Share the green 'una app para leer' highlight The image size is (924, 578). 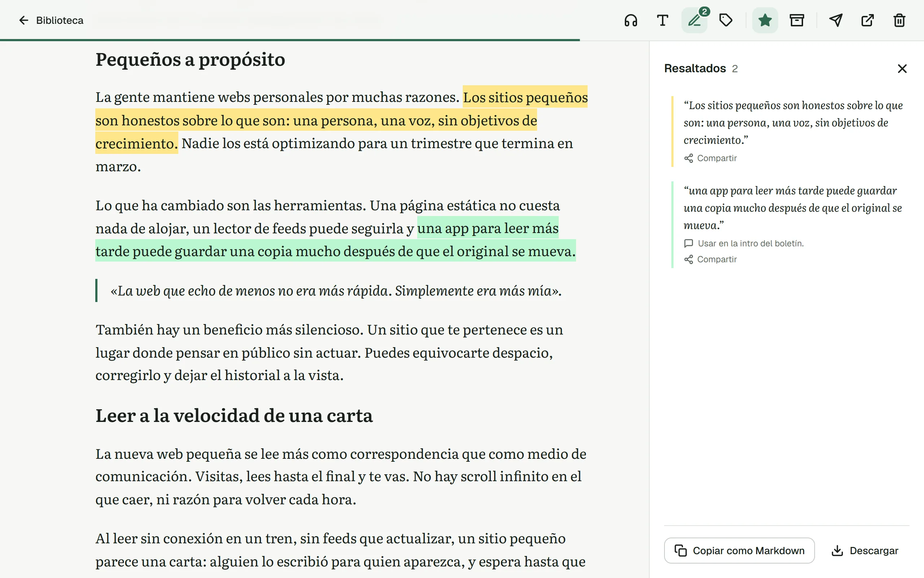(710, 260)
